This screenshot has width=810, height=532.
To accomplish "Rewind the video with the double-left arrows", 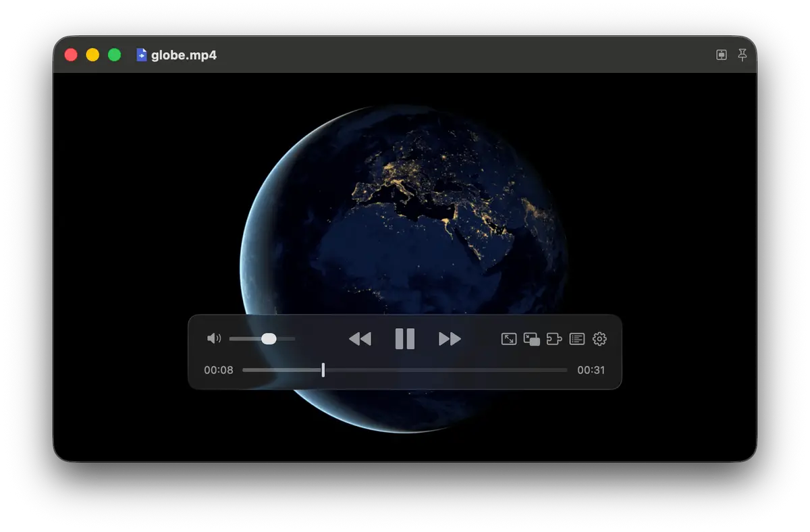I will (x=360, y=339).
